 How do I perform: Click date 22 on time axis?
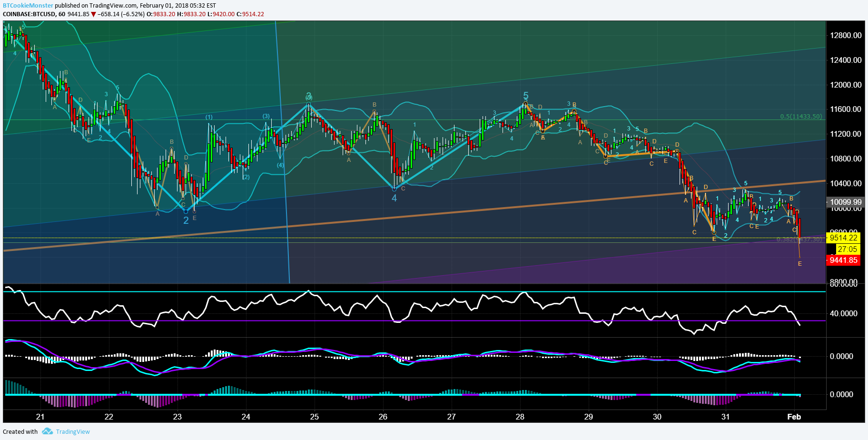[x=109, y=417]
